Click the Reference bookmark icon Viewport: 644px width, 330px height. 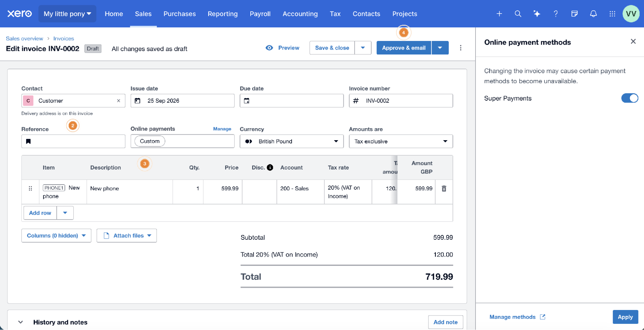click(x=28, y=141)
